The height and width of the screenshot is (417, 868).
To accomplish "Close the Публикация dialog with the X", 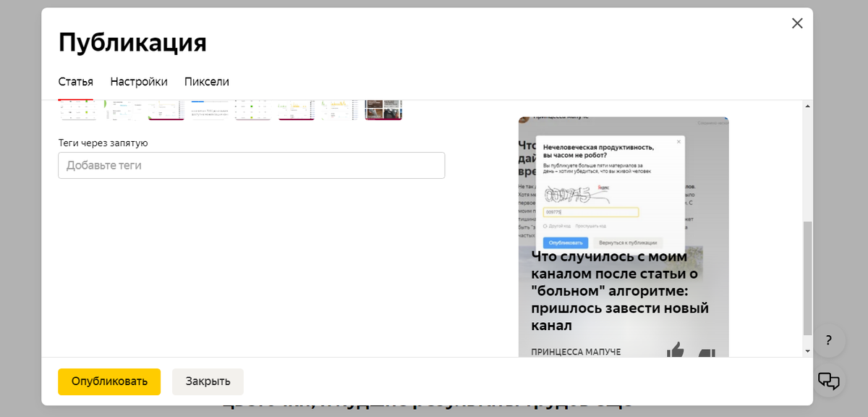I will [x=796, y=22].
